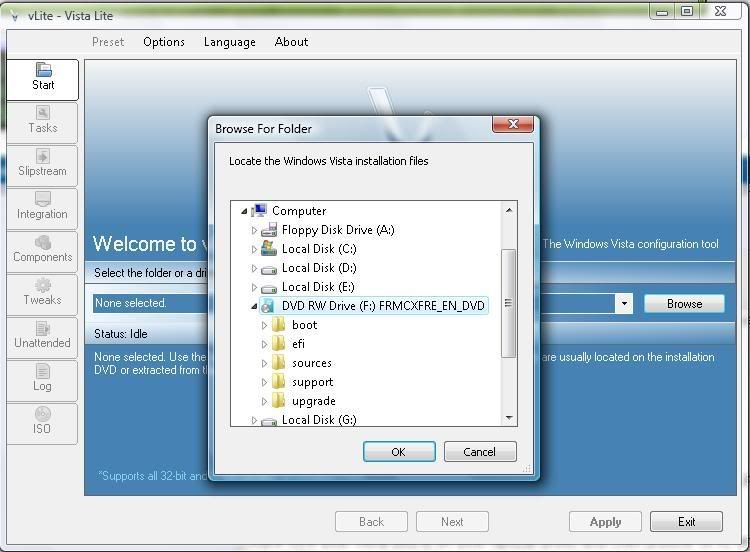Open the Components section icon

(43, 242)
